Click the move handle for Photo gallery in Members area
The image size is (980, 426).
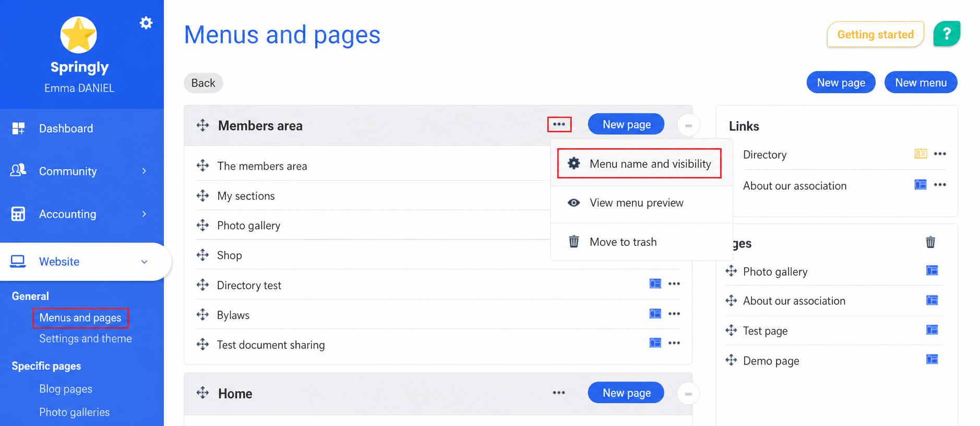(x=202, y=225)
